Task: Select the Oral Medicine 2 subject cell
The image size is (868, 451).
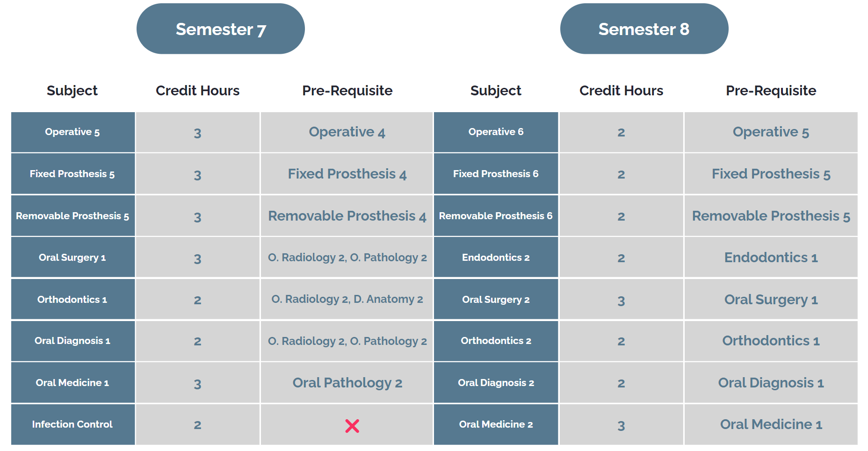Action: coord(496,424)
